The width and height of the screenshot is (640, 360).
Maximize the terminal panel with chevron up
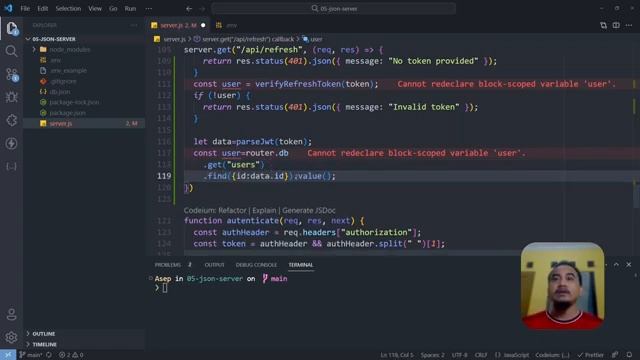tap(616, 264)
